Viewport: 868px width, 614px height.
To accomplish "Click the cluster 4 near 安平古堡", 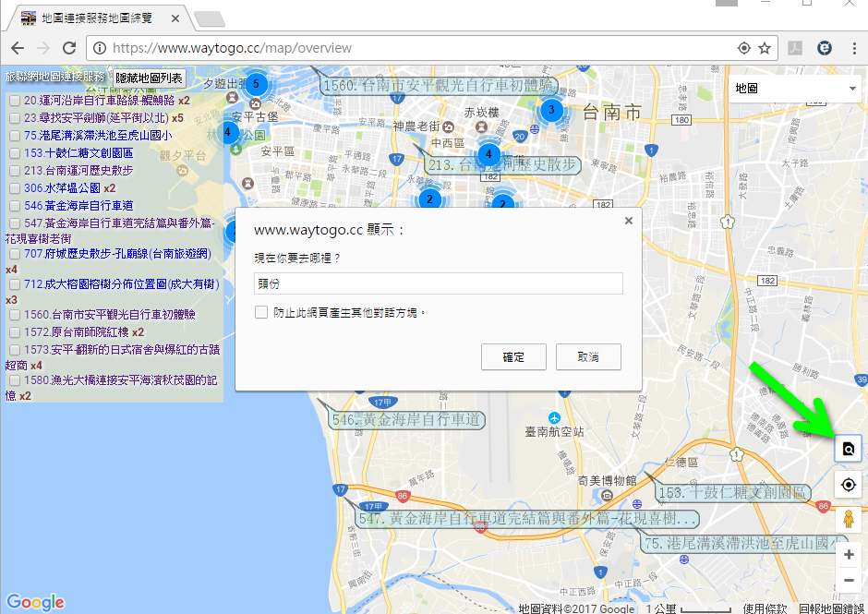I will (x=227, y=132).
